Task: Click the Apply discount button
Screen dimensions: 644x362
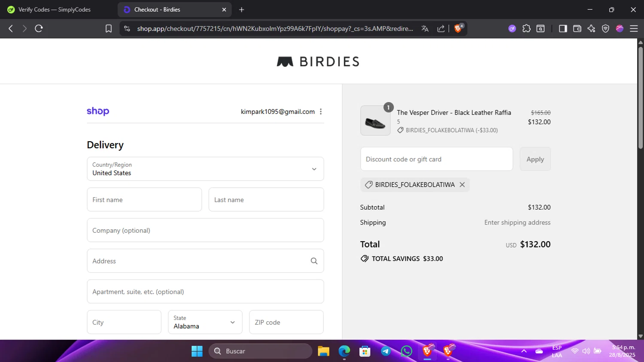Action: 535,159
